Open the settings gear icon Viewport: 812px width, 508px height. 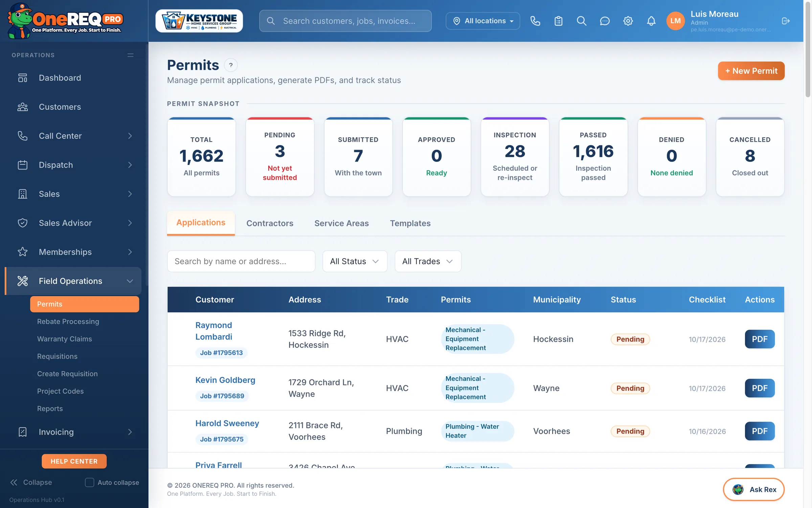(x=628, y=21)
